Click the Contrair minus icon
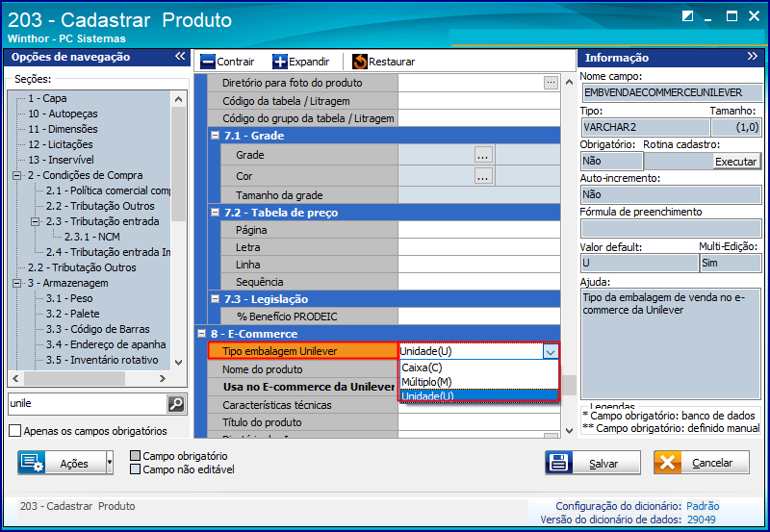 (208, 62)
